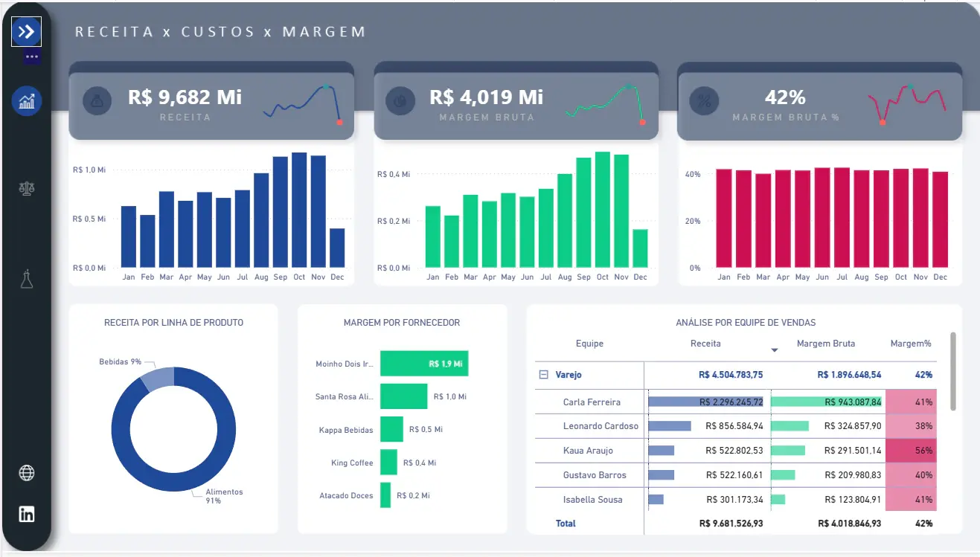
Task: Click the Margem Bruta % red sparkline
Action: (907, 104)
